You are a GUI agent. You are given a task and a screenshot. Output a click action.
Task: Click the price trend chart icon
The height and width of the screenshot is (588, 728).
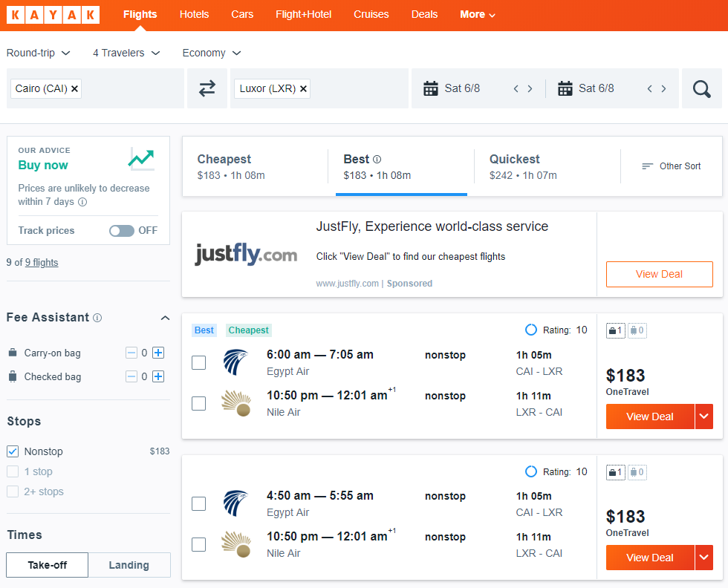coord(141,159)
